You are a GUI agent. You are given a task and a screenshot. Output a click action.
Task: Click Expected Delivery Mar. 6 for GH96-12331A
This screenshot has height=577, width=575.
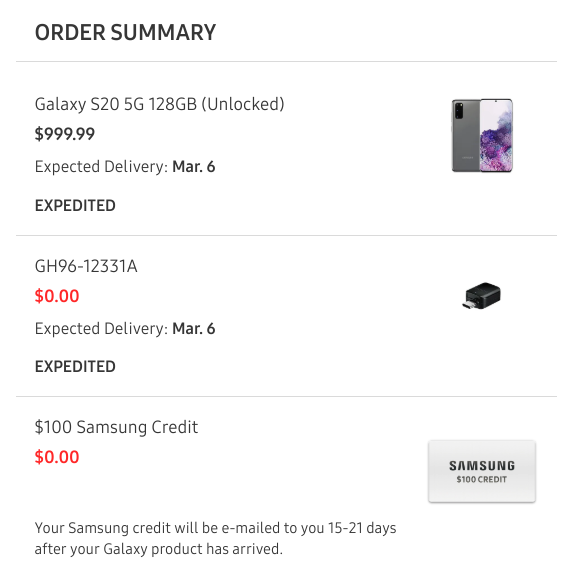coord(125,329)
